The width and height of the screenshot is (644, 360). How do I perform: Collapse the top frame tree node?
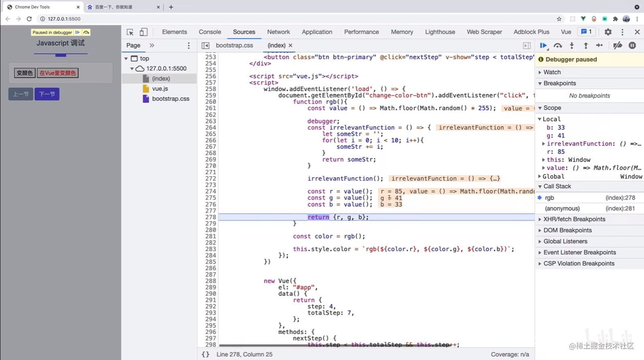(126, 59)
